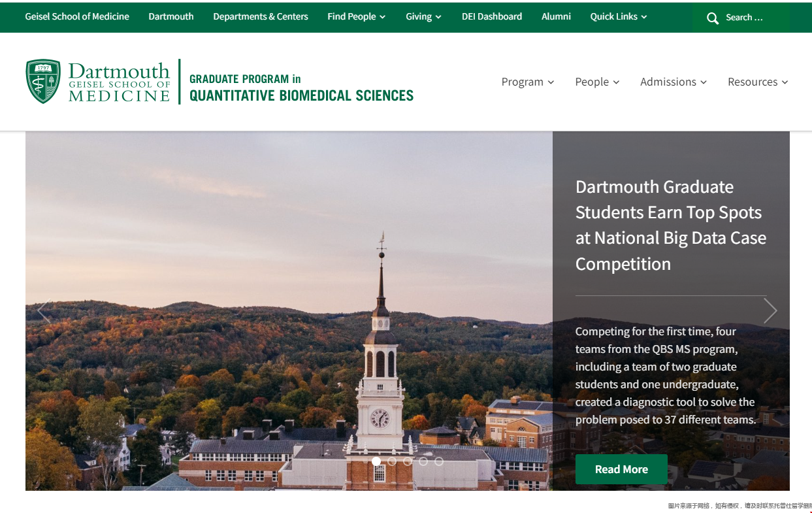This screenshot has width=812, height=513.
Task: Click the slide description about QBS MS teams
Action: pos(665,376)
